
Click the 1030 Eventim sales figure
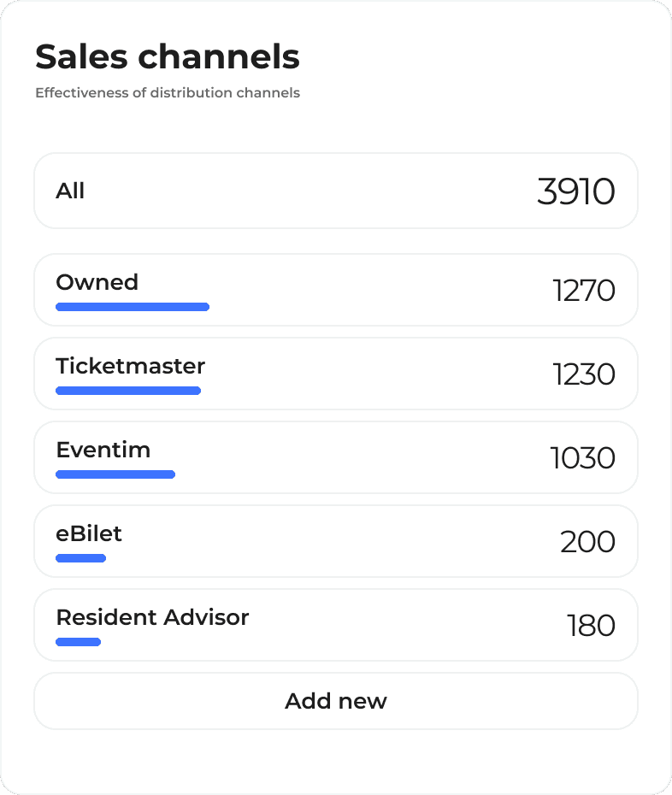(x=583, y=458)
